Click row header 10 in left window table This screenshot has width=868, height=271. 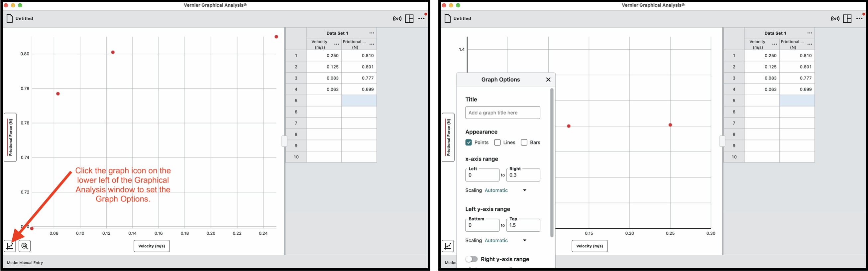coord(296,157)
